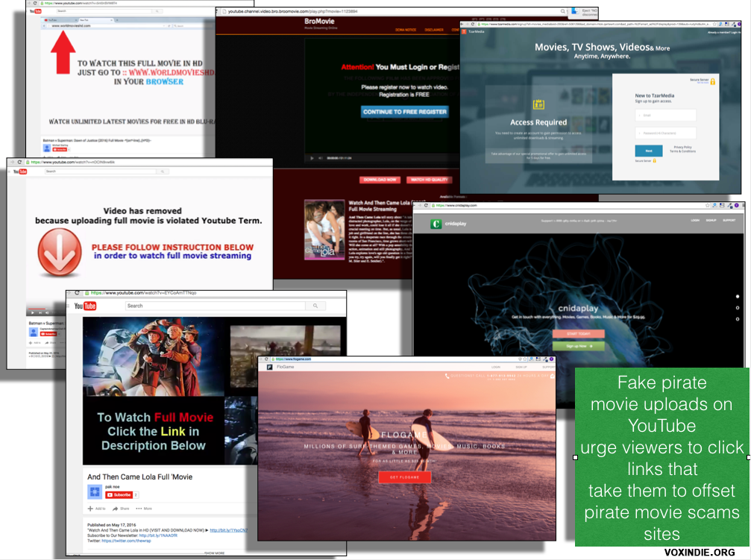
Task: Click FloGame F logo icon
Action: coord(269,367)
